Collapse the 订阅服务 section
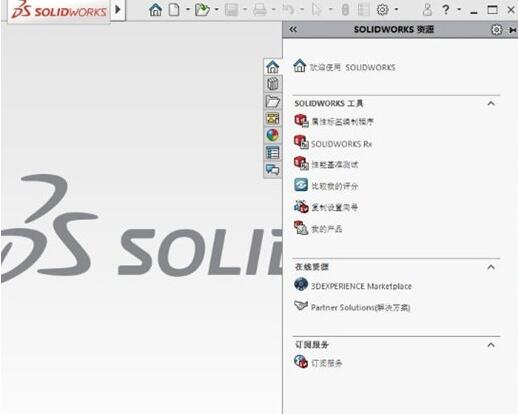The width and height of the screenshot is (518, 414). pos(491,345)
